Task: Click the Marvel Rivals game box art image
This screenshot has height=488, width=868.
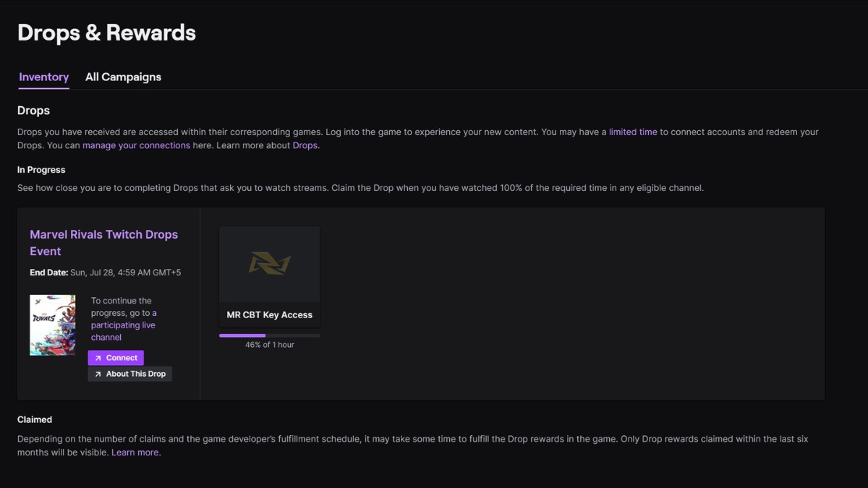Action: click(52, 325)
